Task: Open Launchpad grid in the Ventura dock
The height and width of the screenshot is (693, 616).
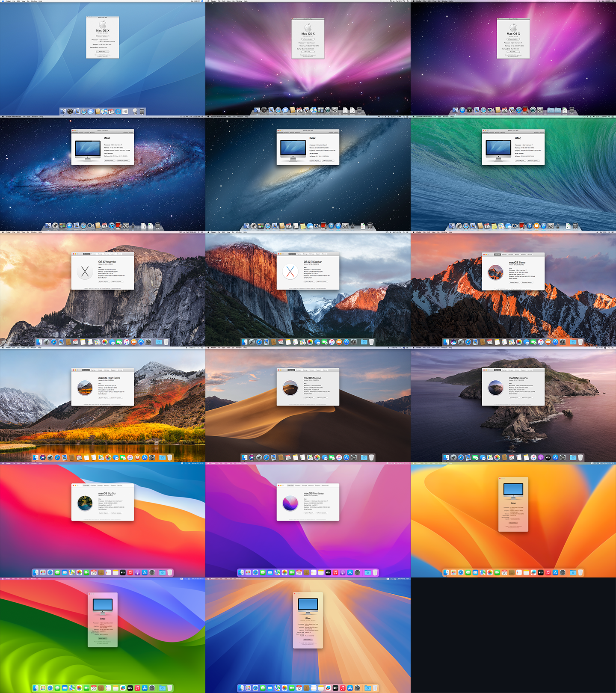Action: point(453,572)
